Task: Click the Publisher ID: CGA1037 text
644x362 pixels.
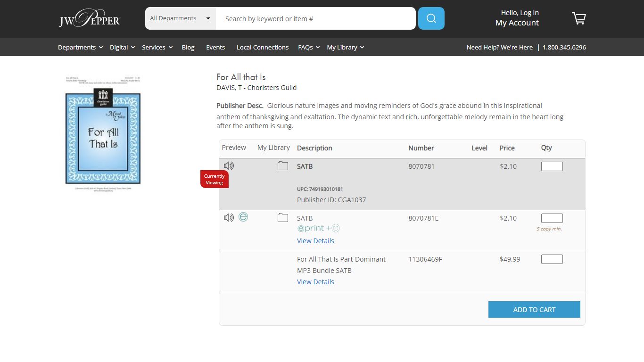Action: [x=331, y=200]
